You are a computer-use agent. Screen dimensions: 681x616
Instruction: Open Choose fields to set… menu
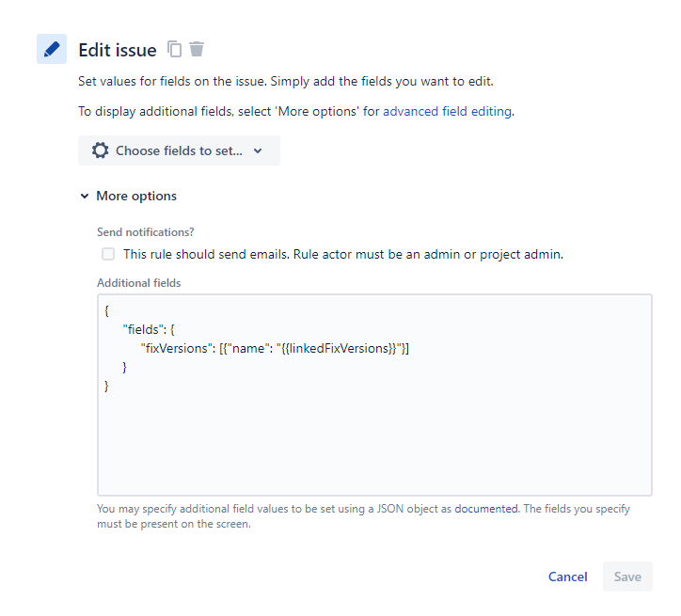[179, 150]
